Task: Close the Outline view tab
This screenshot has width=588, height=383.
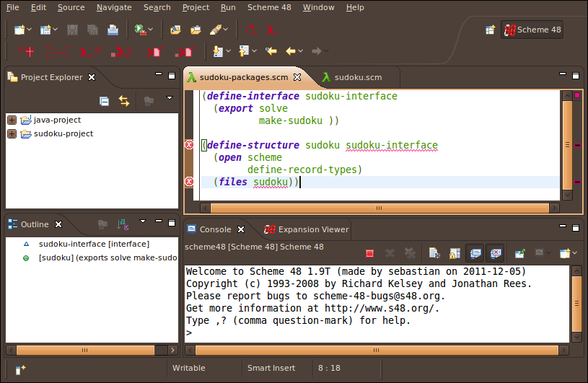Action: click(x=58, y=224)
